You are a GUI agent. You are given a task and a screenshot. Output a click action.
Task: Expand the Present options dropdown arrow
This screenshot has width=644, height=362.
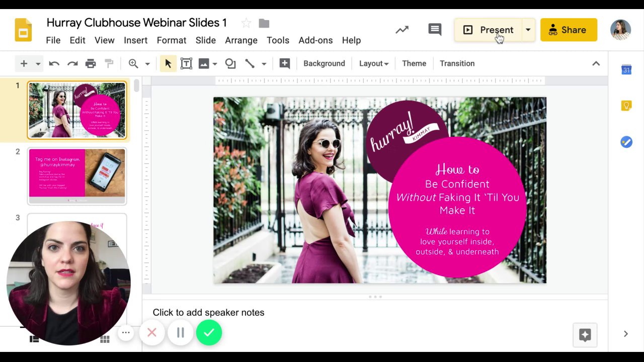[x=528, y=30]
